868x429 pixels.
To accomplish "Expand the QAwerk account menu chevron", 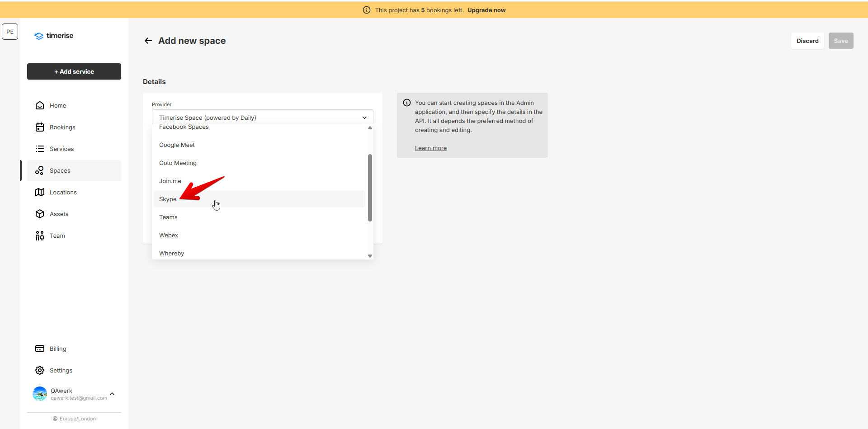I will (112, 394).
